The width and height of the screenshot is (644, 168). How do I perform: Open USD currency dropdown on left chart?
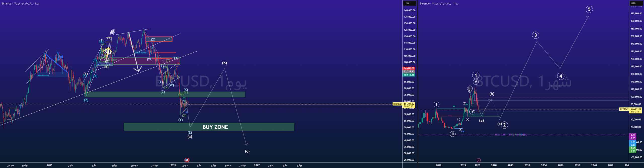pos(410,3)
